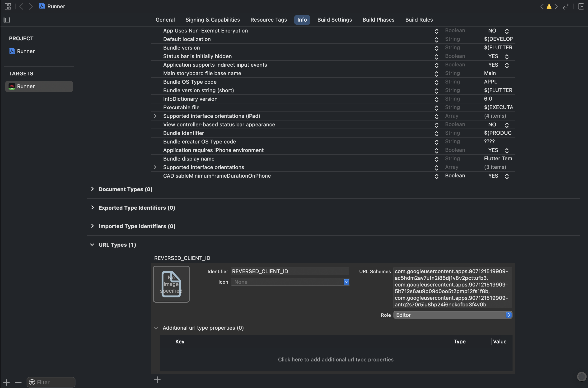Toggle Status bar is initially hidden value

[507, 56]
